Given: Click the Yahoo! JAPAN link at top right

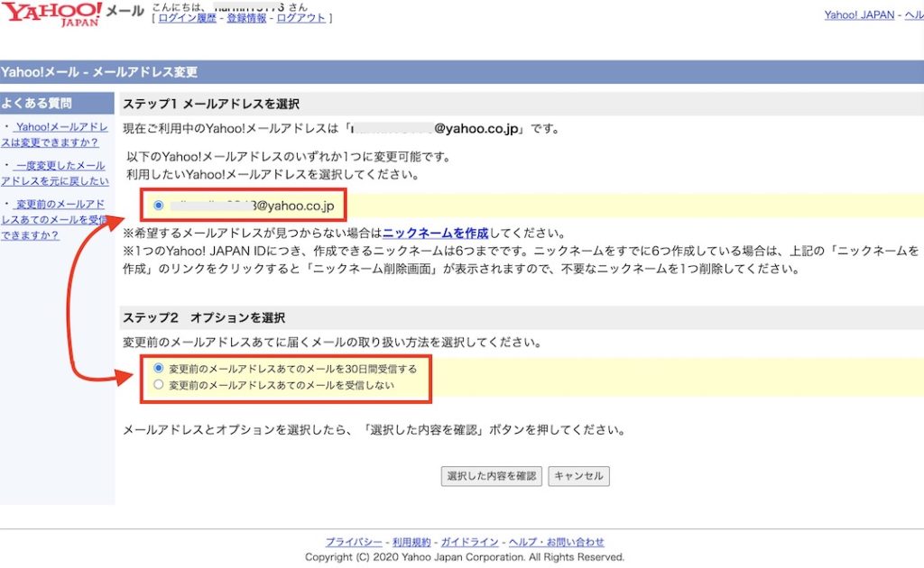Looking at the screenshot, I should 857,14.
